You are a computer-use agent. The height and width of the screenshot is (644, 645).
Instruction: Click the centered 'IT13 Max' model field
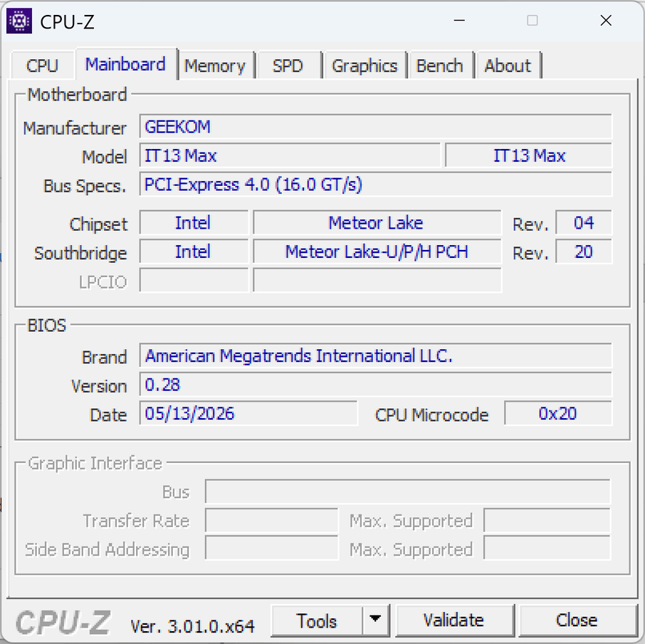(528, 155)
